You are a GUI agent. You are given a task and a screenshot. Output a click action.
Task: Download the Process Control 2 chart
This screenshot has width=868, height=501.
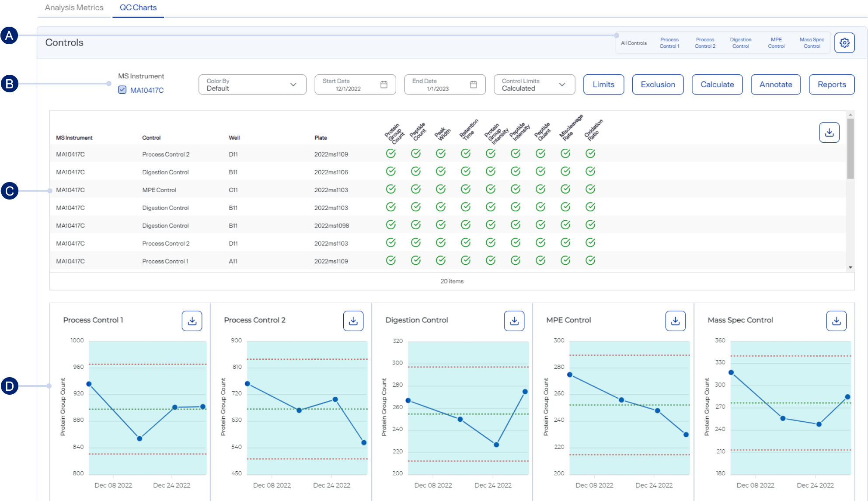[353, 321]
